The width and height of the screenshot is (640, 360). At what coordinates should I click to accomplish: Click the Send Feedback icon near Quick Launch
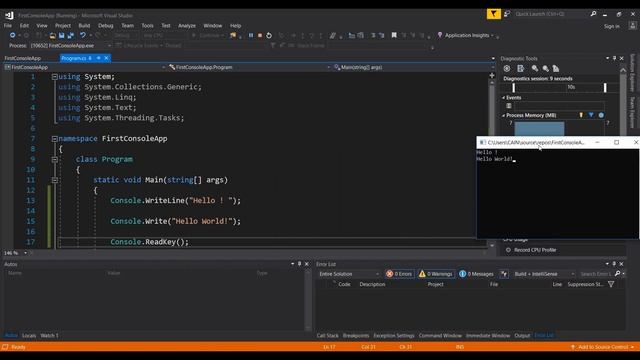(x=507, y=14)
